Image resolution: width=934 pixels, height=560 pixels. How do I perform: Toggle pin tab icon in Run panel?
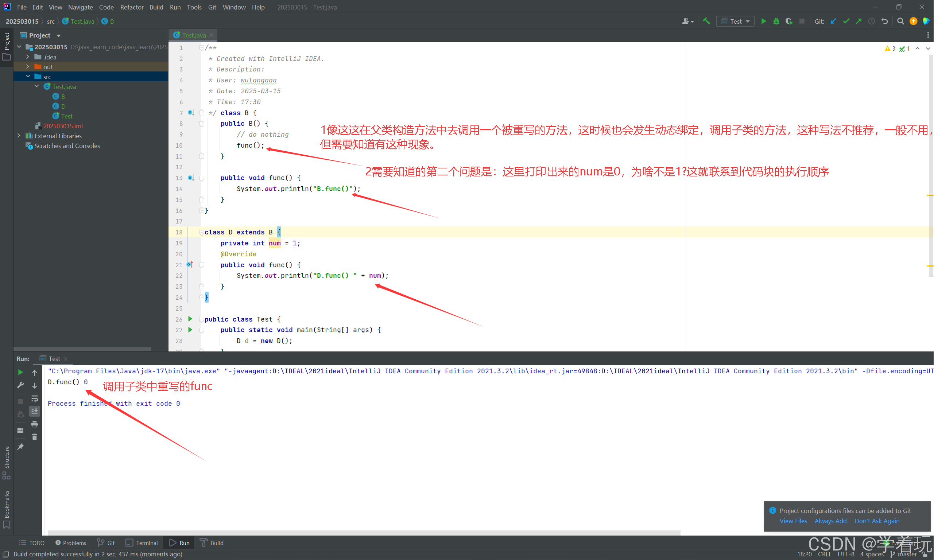pyautogui.click(x=20, y=447)
